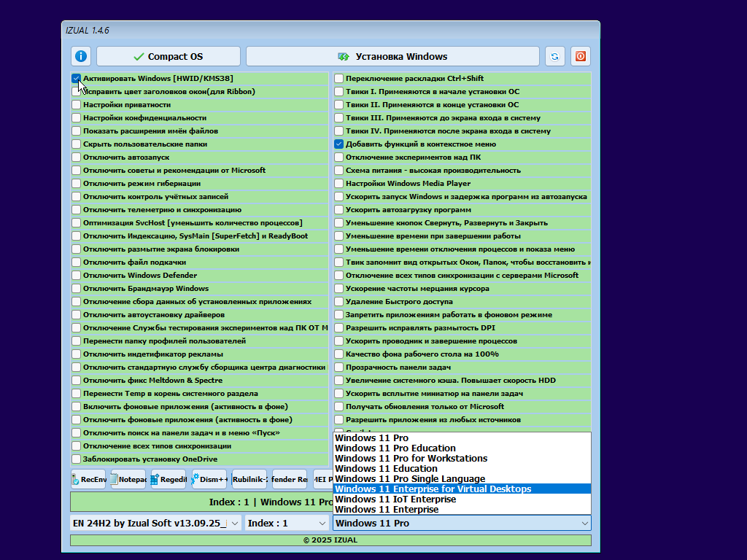Launch Dism++ from the bottom toolbar
747x560 pixels.
point(209,479)
